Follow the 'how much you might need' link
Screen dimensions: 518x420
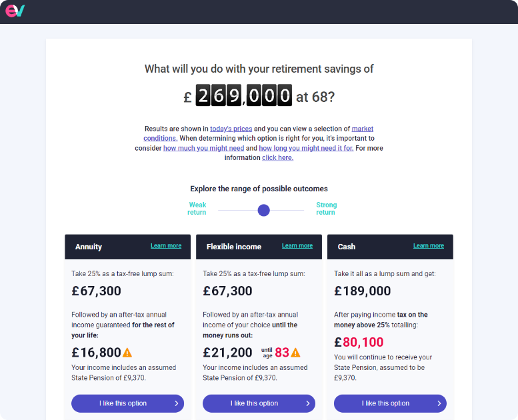[203, 148]
